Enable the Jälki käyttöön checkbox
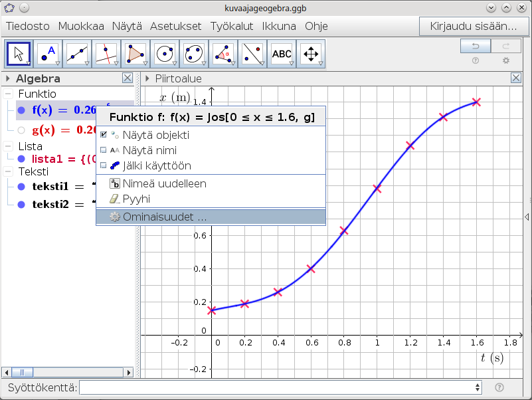 pos(104,165)
